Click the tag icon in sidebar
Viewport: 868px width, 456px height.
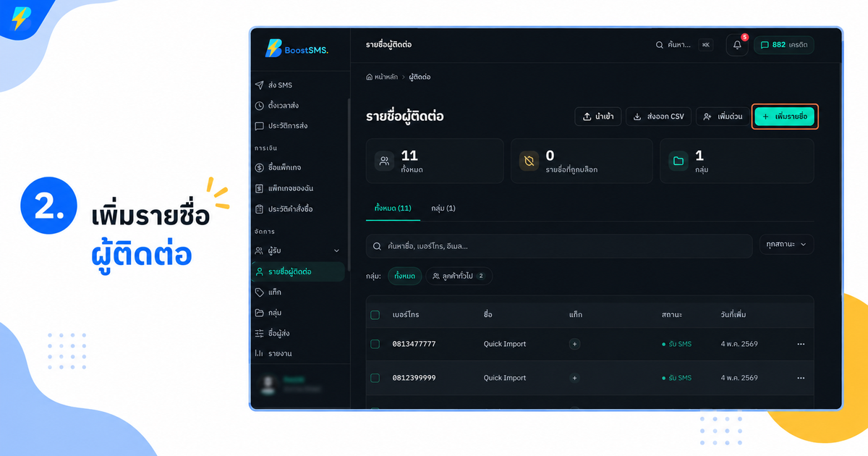tap(260, 292)
